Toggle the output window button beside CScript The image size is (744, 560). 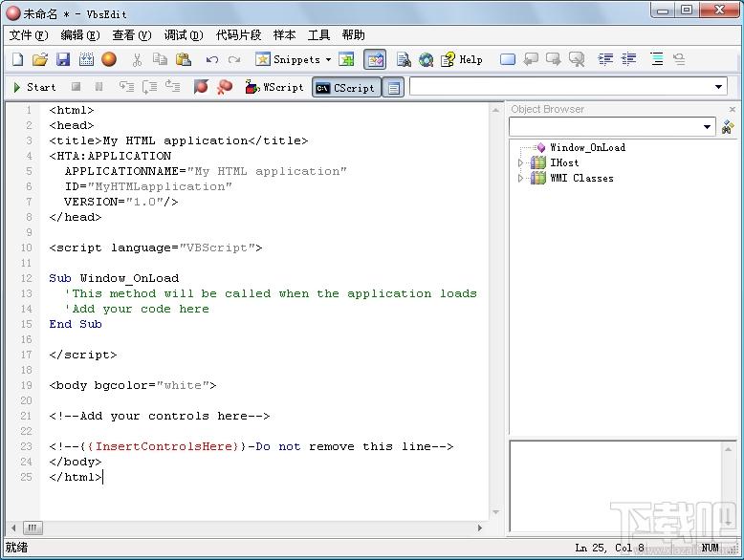click(393, 88)
